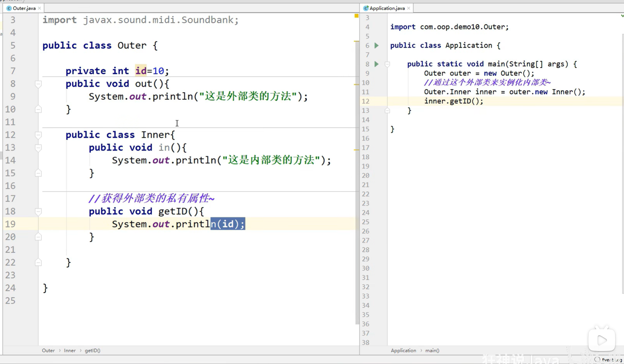Click the 'Outer outer = new Outer();' line
The width and height of the screenshot is (624, 364).
479,73
